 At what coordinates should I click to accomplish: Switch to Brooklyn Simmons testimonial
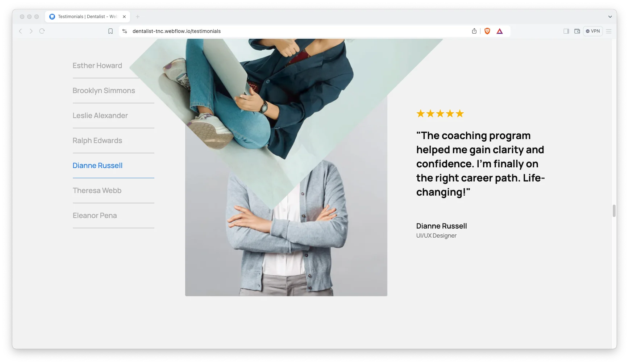(x=104, y=91)
